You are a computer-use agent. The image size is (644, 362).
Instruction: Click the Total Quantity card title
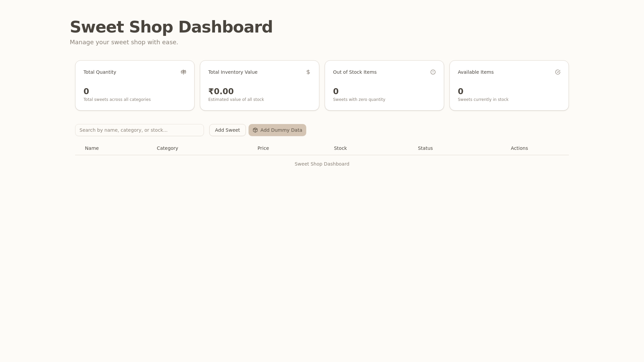(x=100, y=72)
